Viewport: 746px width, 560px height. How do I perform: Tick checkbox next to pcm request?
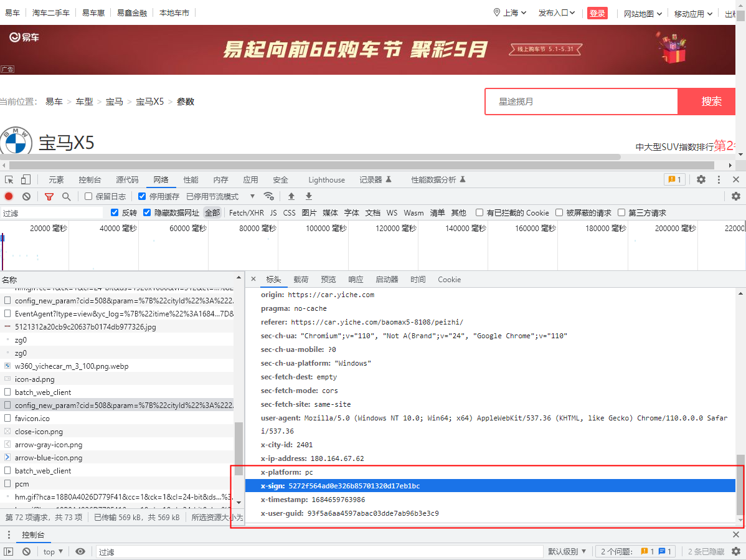click(x=7, y=483)
